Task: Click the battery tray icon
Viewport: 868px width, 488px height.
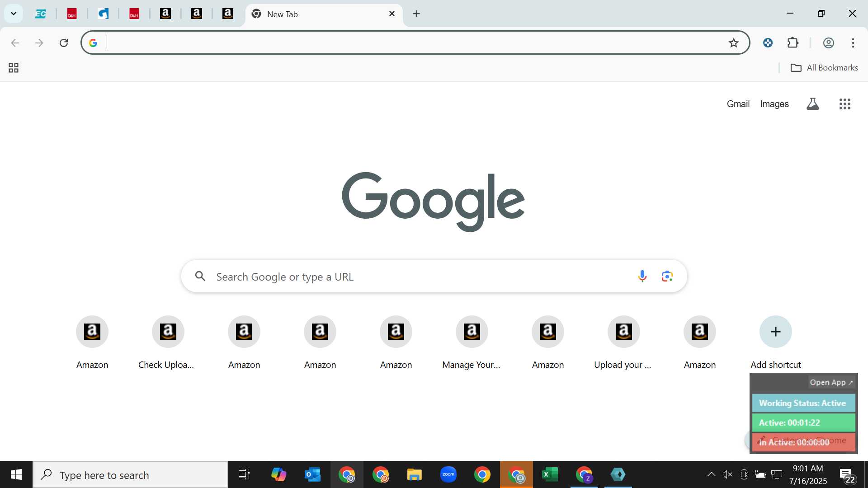Action: click(760, 474)
